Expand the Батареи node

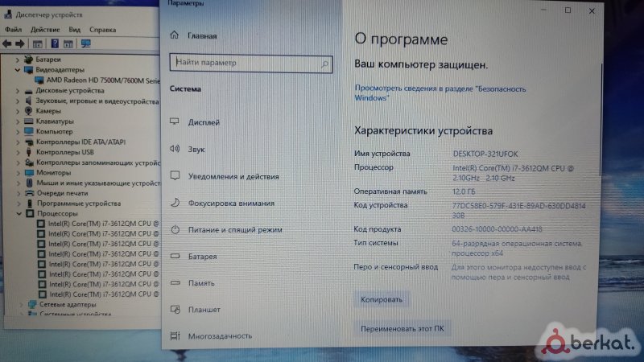pyautogui.click(x=17, y=60)
